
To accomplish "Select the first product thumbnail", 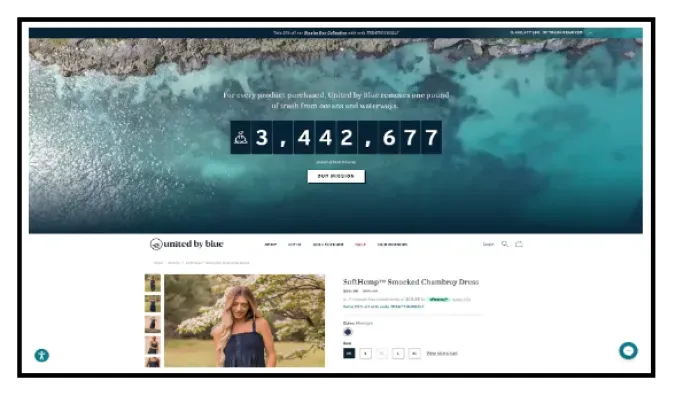I will tap(152, 283).
